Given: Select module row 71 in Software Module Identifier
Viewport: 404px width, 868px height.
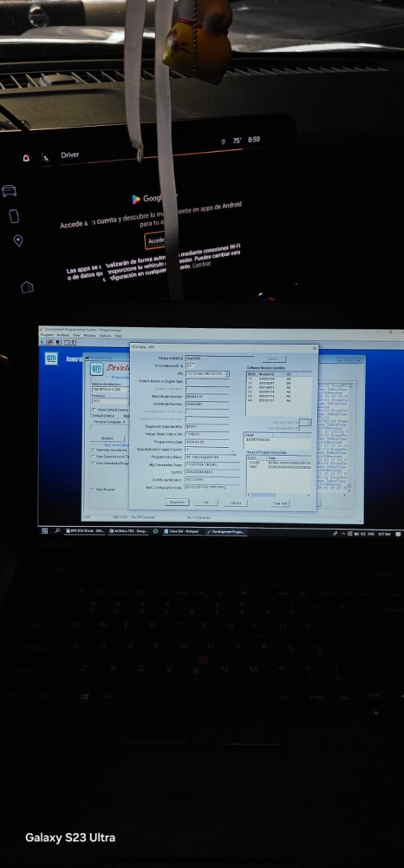Looking at the screenshot, I should click(x=270, y=378).
